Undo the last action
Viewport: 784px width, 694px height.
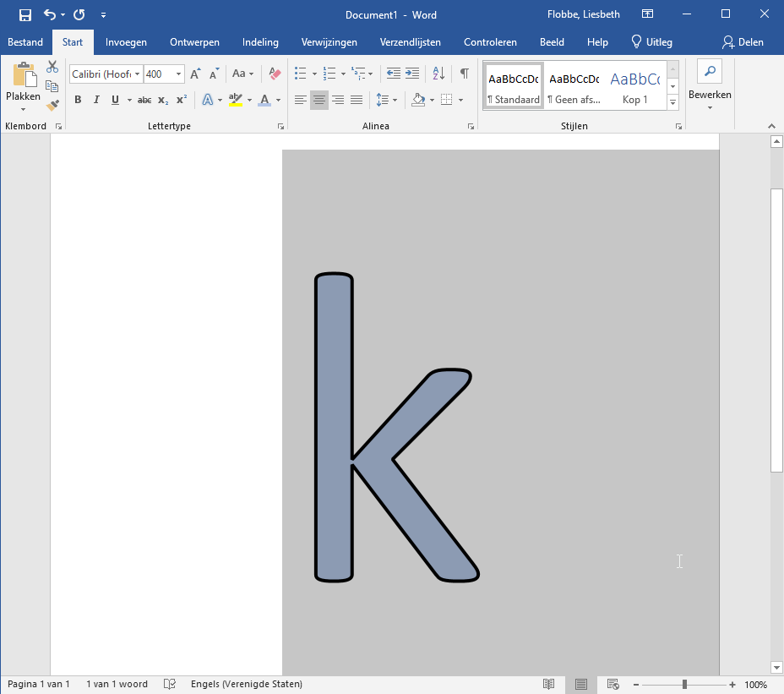click(x=50, y=14)
